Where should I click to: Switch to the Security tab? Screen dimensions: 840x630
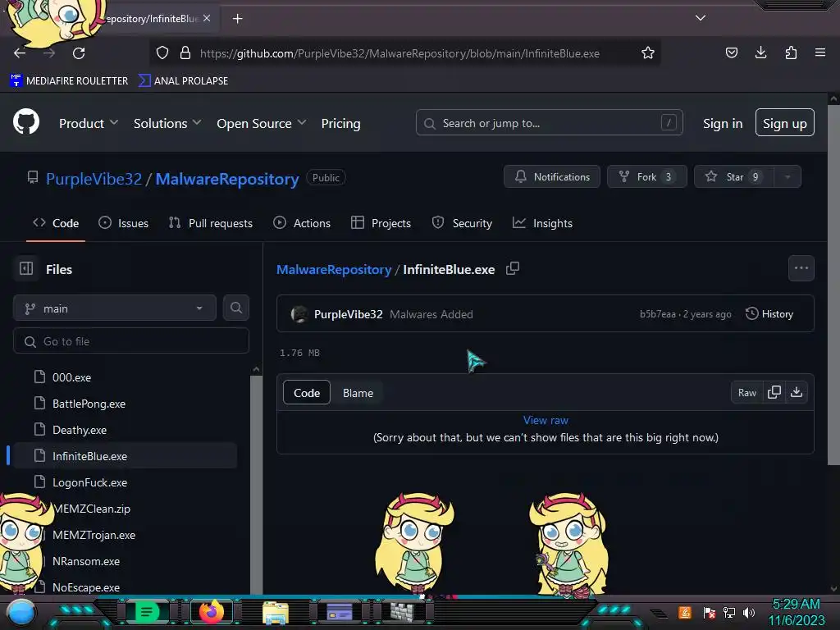pos(462,223)
